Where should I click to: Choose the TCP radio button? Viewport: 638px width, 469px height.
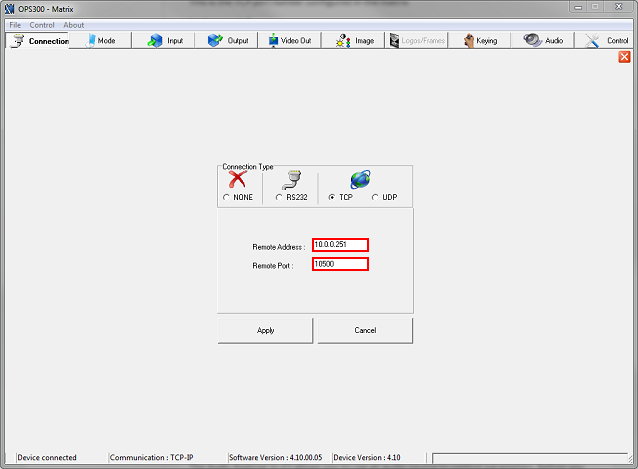332,198
